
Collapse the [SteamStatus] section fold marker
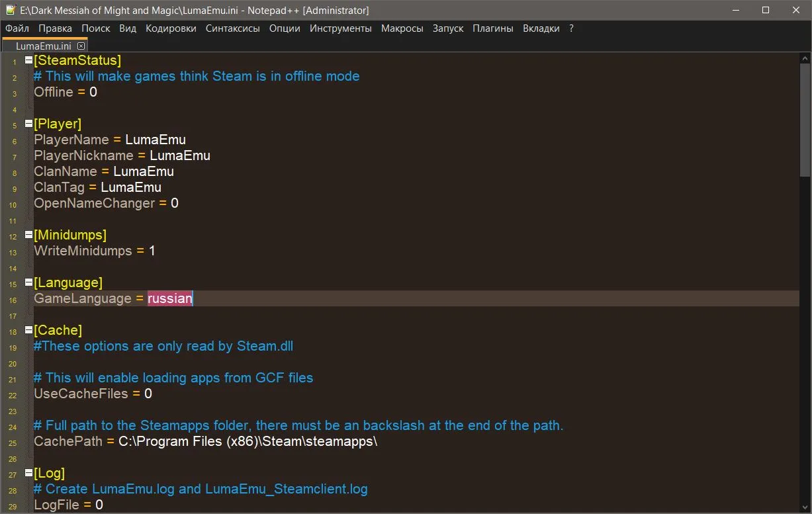click(x=28, y=60)
